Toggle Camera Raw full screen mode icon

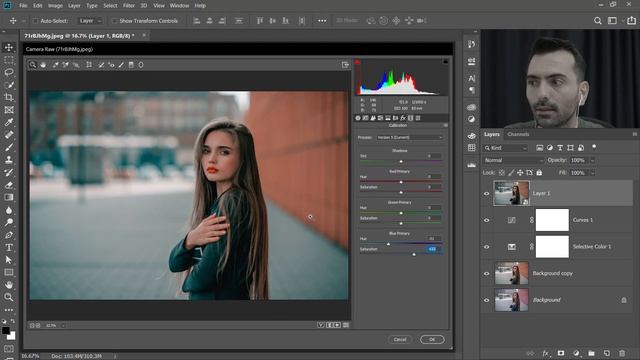click(x=345, y=65)
